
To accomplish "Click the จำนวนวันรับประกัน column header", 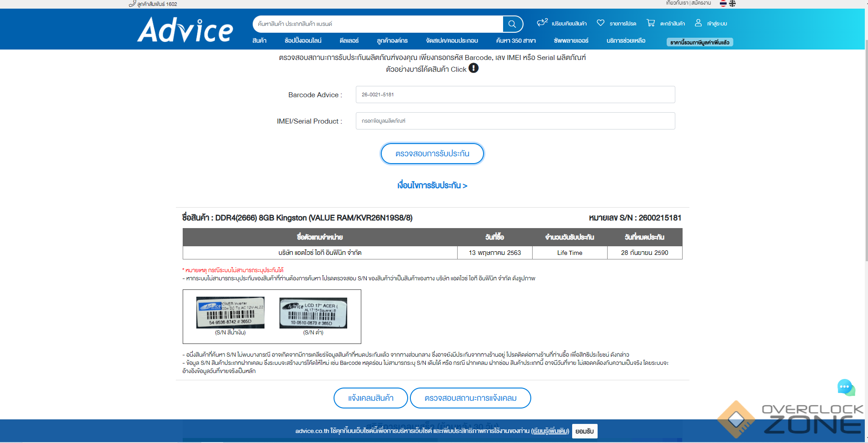I will (570, 237).
